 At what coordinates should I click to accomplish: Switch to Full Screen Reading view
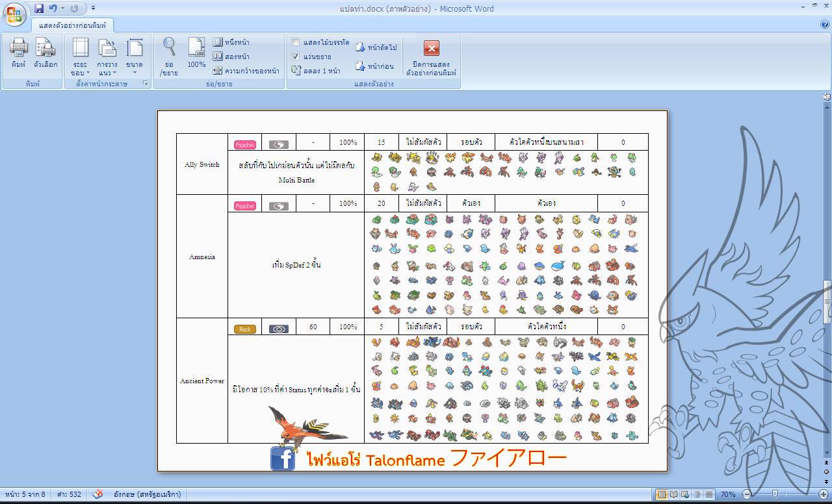[x=673, y=494]
